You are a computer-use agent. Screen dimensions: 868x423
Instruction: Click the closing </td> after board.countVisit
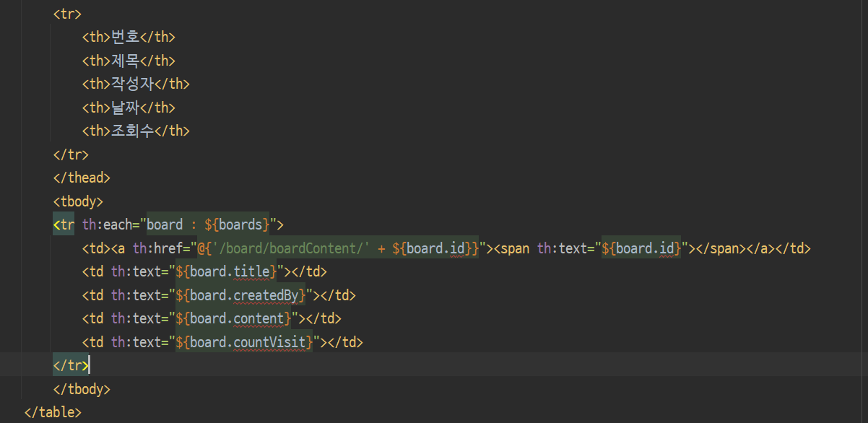[345, 342]
